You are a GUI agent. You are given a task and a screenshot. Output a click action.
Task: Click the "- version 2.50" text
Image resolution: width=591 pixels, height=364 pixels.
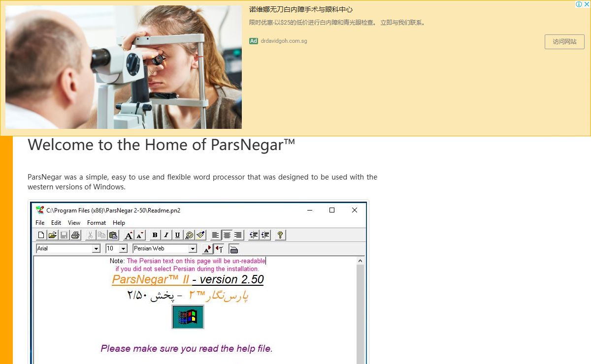(x=228, y=279)
